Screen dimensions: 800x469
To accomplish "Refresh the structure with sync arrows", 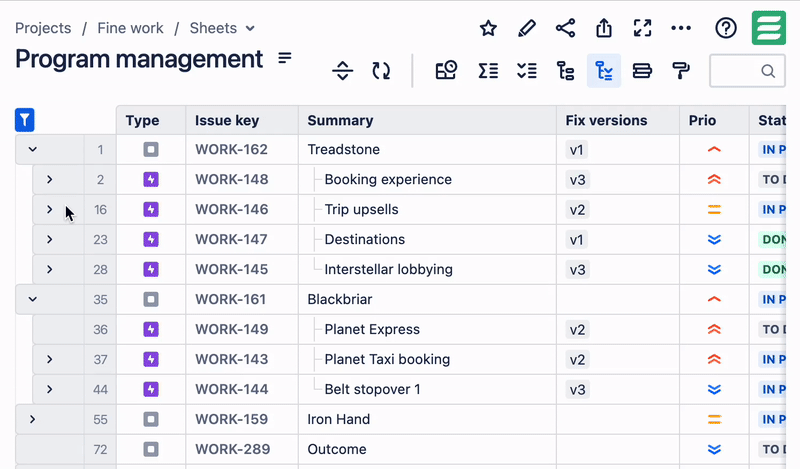I will [x=381, y=70].
